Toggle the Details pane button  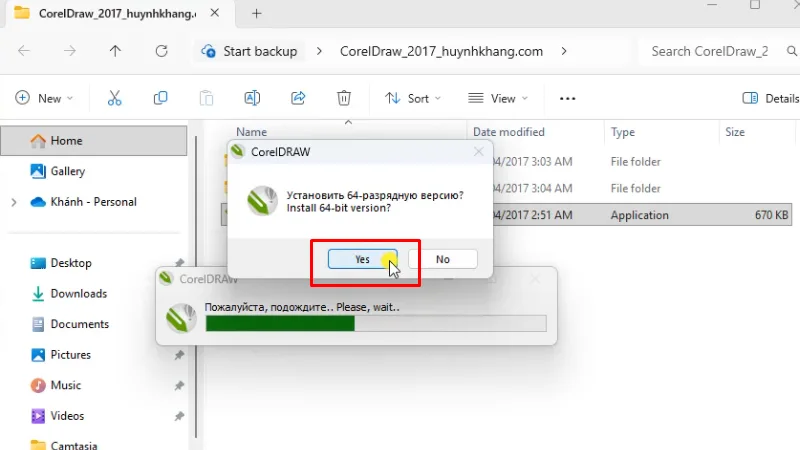coord(771,98)
